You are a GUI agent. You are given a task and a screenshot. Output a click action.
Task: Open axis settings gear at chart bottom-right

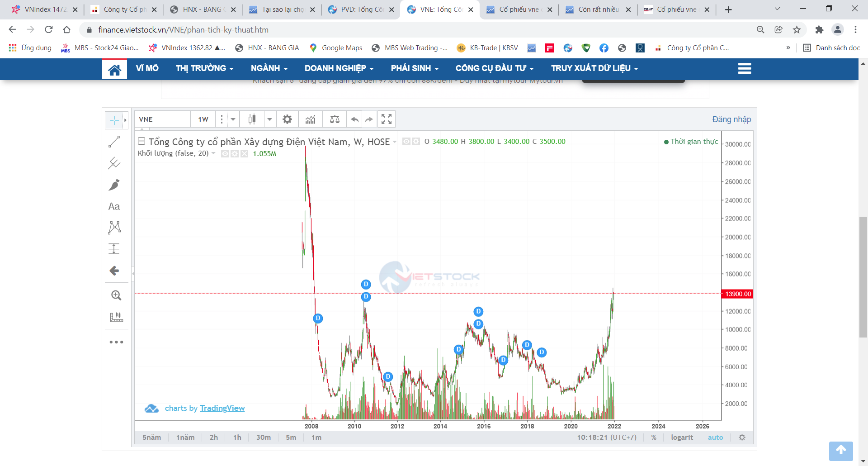point(742,437)
